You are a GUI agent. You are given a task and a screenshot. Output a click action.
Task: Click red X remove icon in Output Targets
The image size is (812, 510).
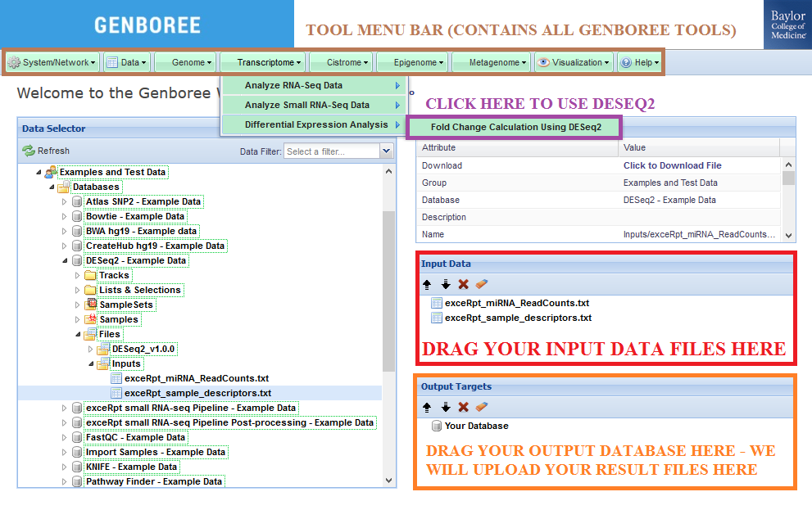[x=463, y=407]
